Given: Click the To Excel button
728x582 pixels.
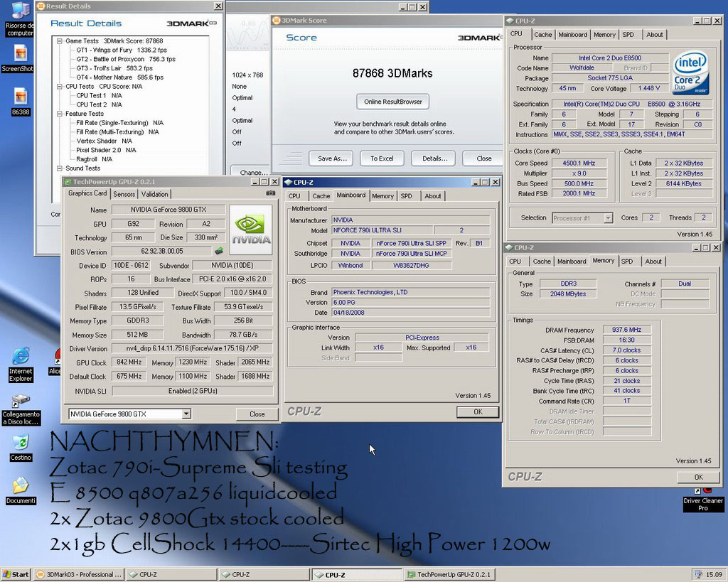Looking at the screenshot, I should pos(382,158).
